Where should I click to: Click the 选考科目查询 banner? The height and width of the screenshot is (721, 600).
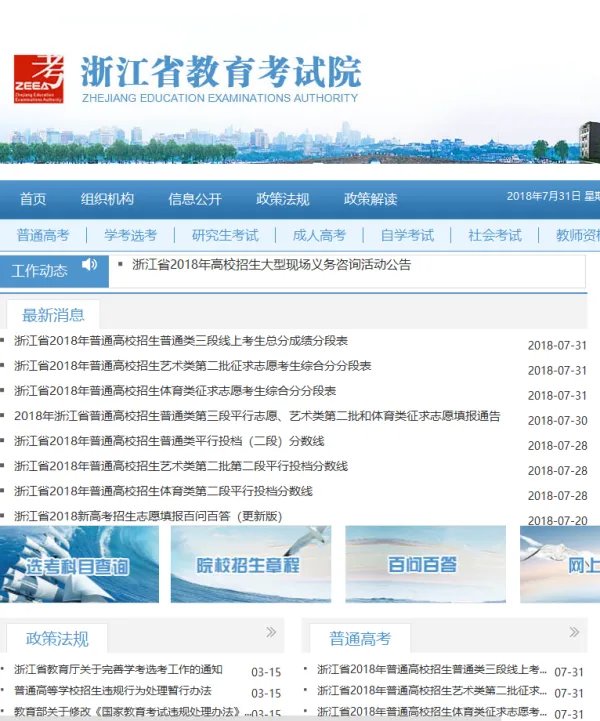[x=79, y=564]
